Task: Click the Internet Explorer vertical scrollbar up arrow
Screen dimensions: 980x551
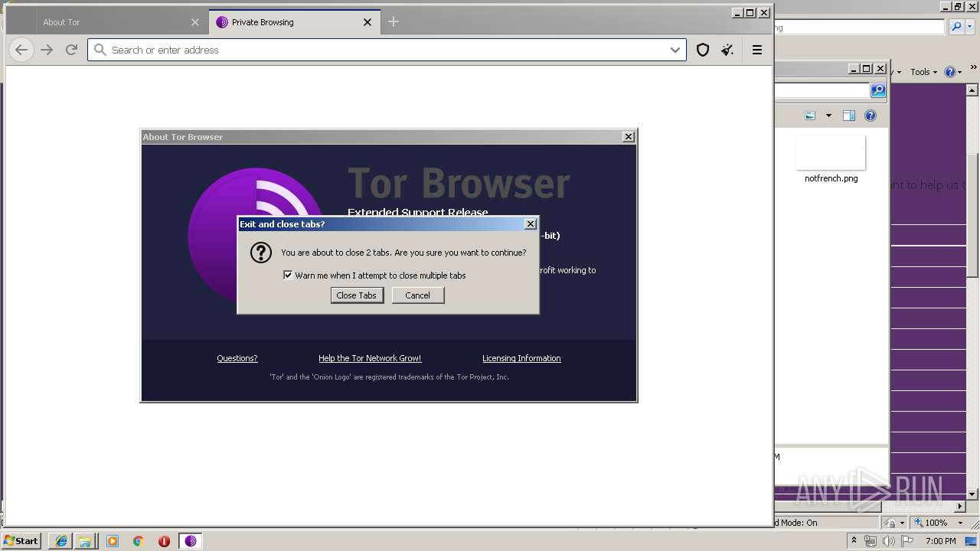Action: coord(973,90)
